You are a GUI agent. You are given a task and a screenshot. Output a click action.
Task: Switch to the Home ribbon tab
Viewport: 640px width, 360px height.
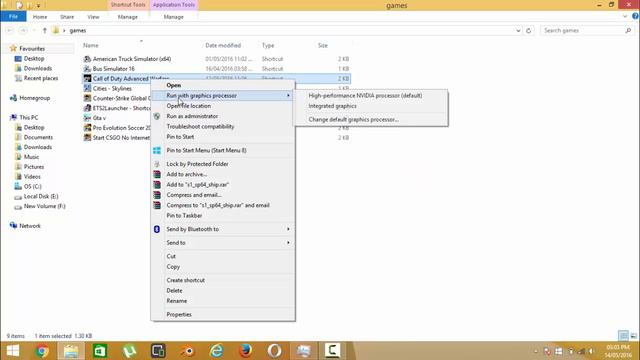(40, 17)
